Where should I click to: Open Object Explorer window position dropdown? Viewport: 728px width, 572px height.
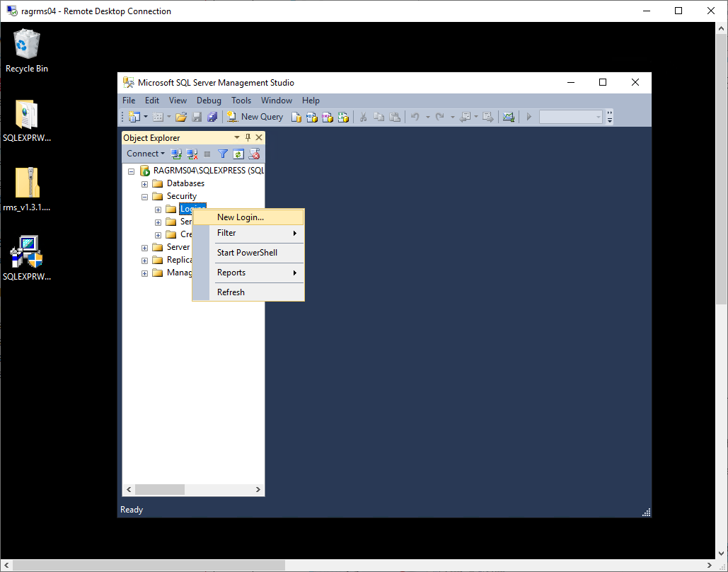237,137
